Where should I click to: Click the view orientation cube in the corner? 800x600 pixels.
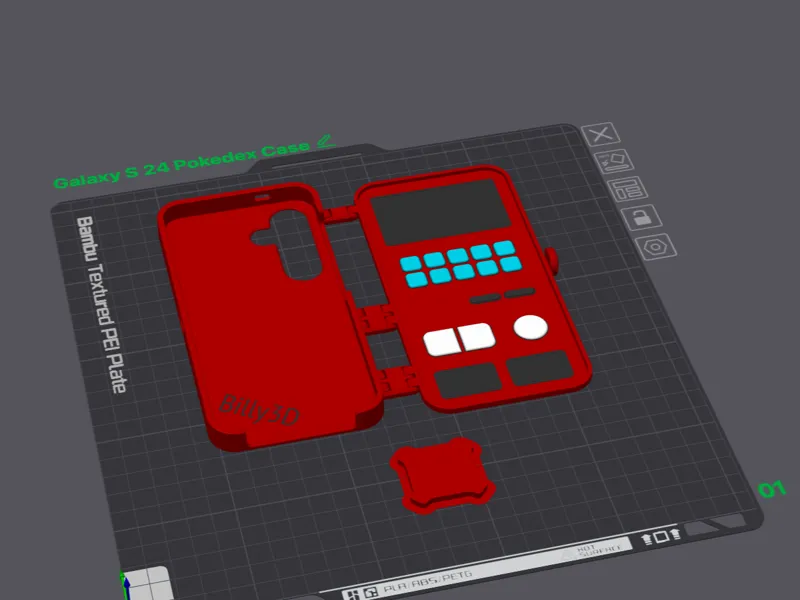(x=145, y=585)
